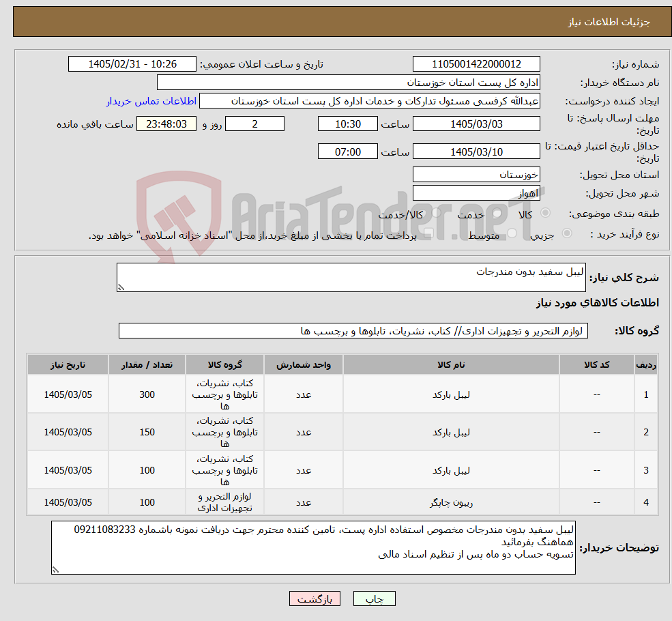Click the گروه کالا column header
The height and width of the screenshot is (621, 672).
coord(224,364)
